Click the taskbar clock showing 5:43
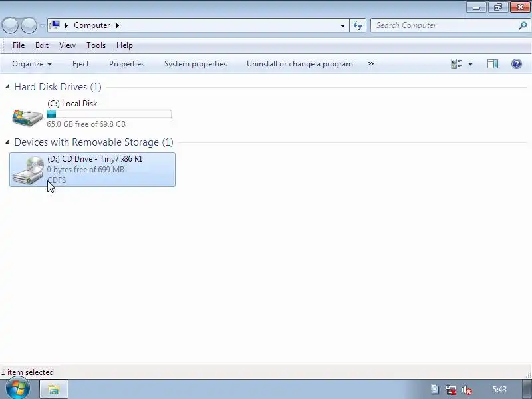Screen dimensions: 532x399 (499, 390)
